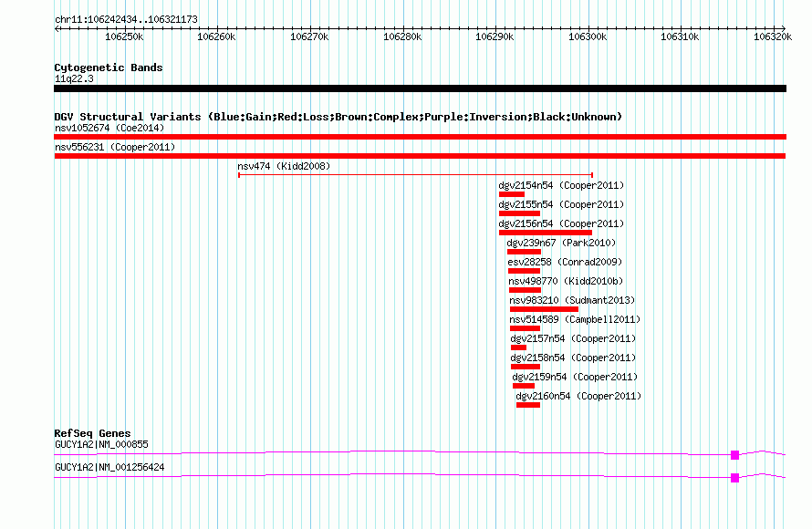The image size is (812, 529).
Task: Open dgv2156n54 (Cooper2011) variant
Action: (561, 223)
